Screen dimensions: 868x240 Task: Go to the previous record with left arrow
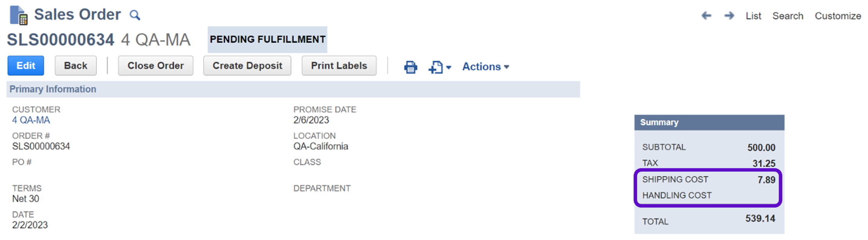coord(706,16)
